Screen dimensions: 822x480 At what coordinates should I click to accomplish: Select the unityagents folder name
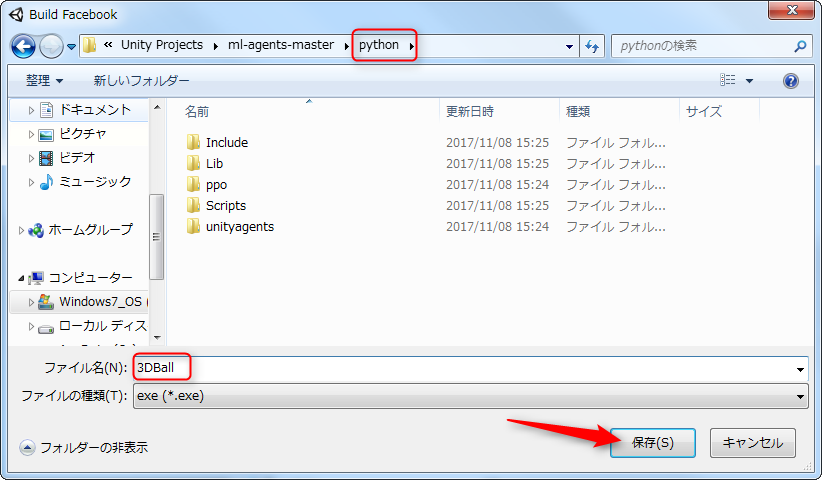240,227
